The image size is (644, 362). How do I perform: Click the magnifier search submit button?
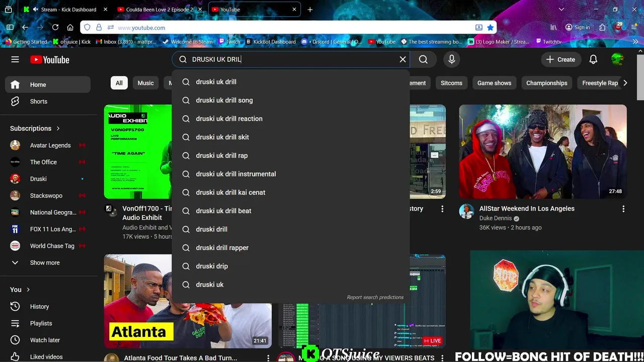click(423, 59)
